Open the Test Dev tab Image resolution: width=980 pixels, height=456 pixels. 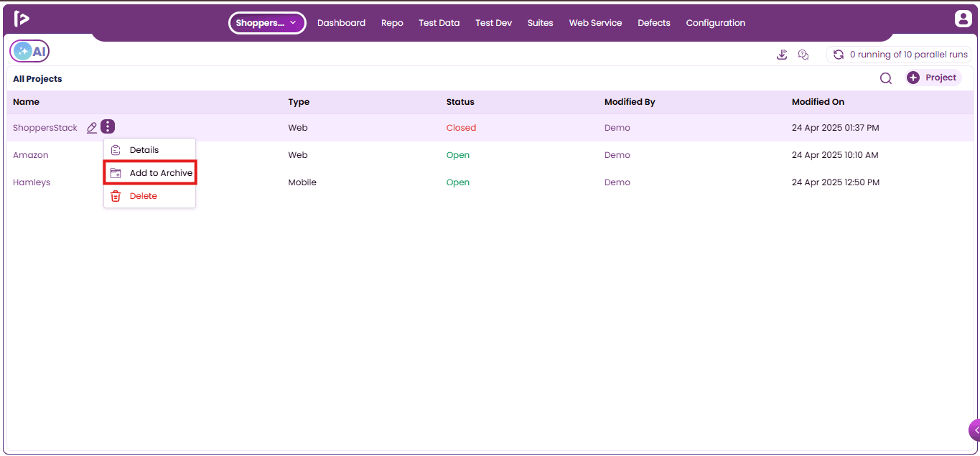point(493,23)
